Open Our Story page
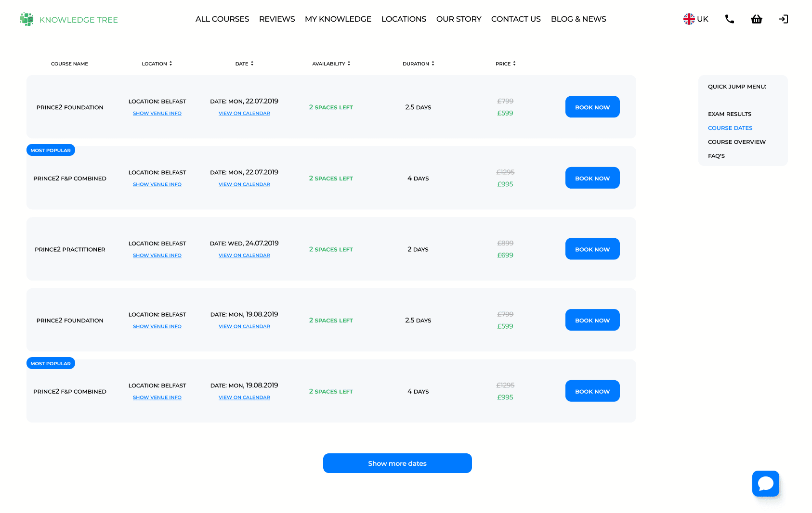 click(x=459, y=19)
